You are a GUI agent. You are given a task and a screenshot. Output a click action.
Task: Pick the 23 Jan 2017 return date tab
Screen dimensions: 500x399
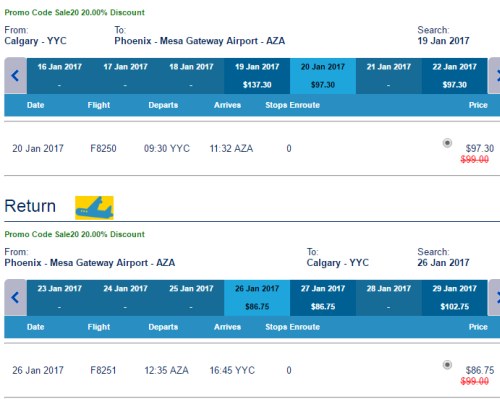60,298
